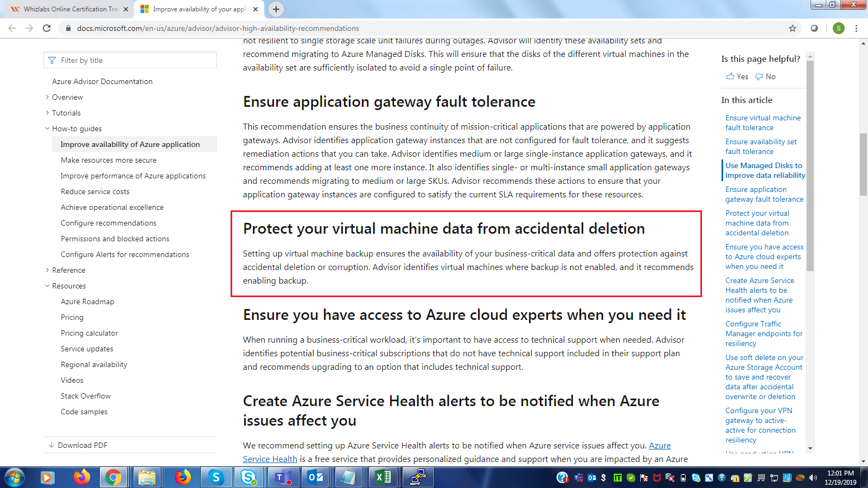The height and width of the screenshot is (488, 868).
Task: Rate the page not helpful with No
Action: tap(765, 76)
